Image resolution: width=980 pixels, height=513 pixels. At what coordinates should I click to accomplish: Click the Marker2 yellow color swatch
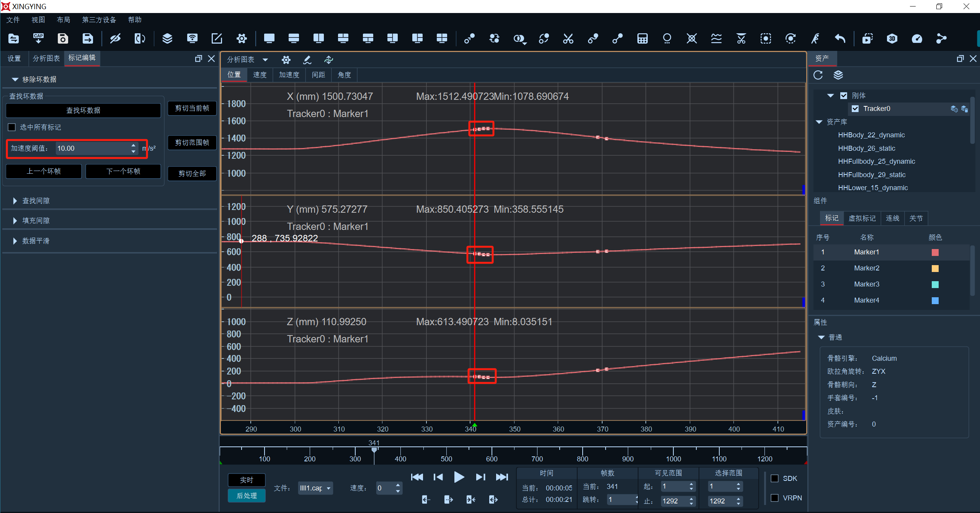click(935, 268)
